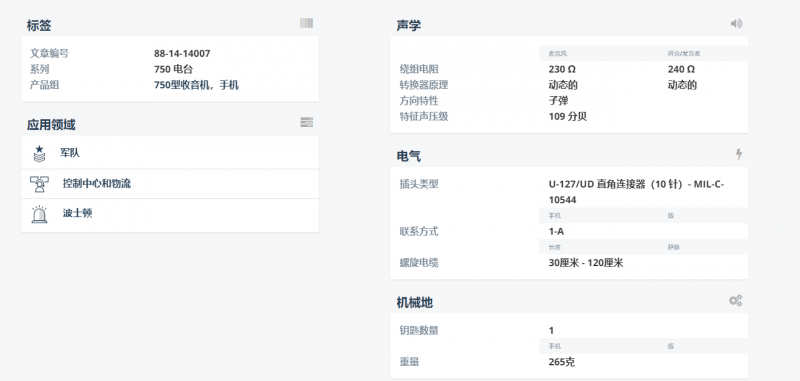Click product group value 750型收音机，手机

click(x=196, y=85)
